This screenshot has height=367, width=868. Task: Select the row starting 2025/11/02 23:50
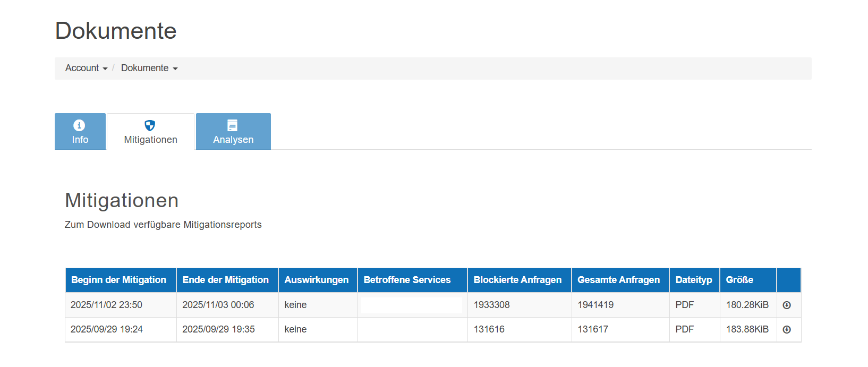(433, 305)
